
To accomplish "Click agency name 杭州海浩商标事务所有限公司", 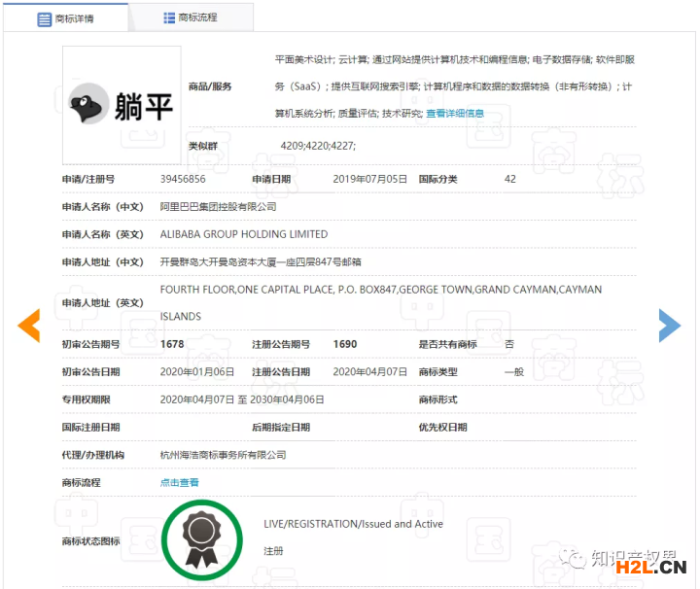I will point(223,455).
